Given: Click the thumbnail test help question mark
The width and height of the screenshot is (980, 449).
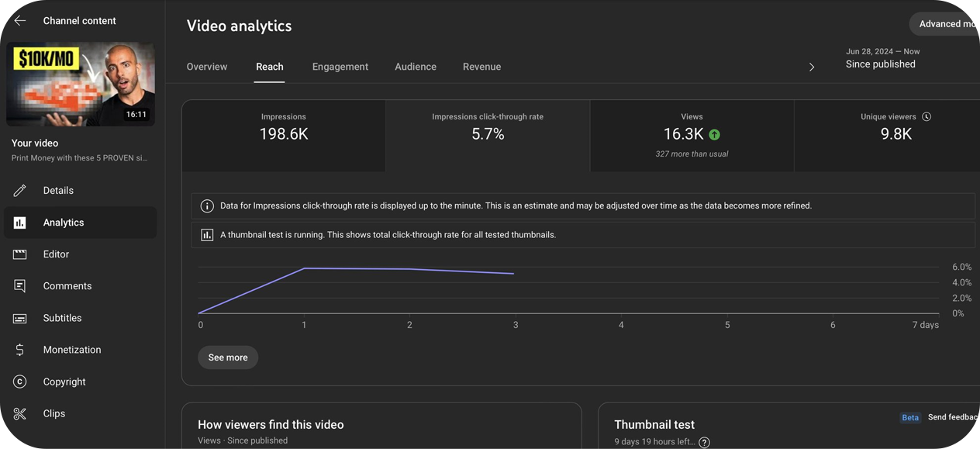Looking at the screenshot, I should coord(704,442).
